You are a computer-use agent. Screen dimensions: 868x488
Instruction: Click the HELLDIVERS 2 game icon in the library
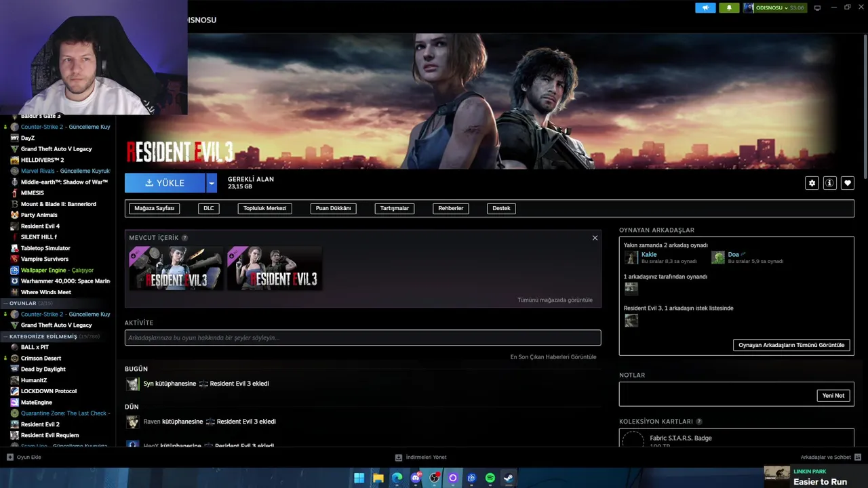[x=14, y=160]
